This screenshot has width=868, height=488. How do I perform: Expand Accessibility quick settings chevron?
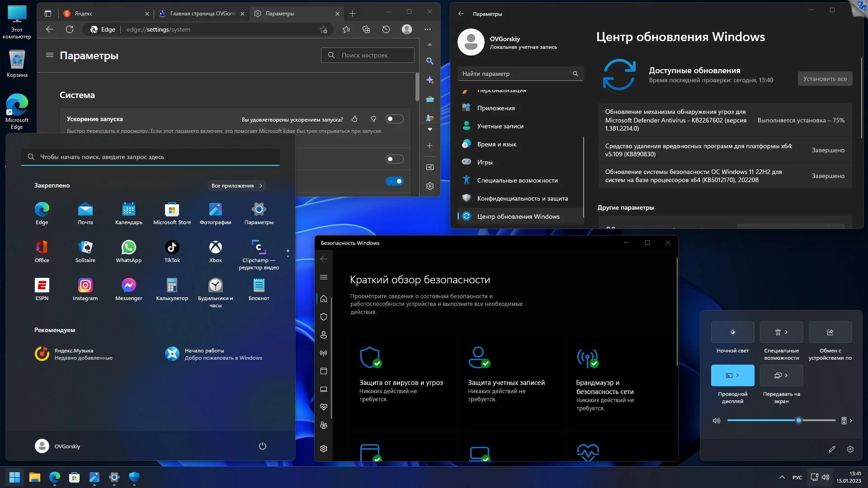(x=786, y=332)
